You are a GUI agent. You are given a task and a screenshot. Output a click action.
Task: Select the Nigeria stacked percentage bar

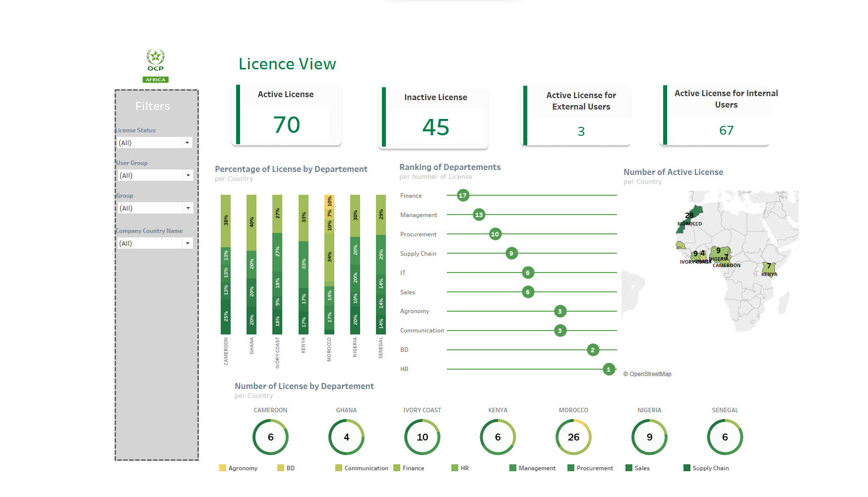[355, 265]
